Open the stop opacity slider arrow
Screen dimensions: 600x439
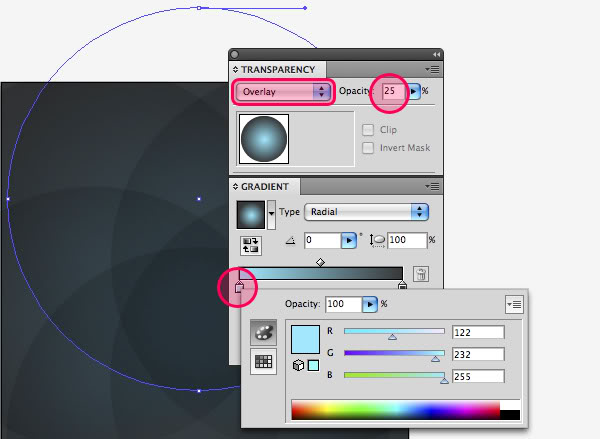coord(370,304)
